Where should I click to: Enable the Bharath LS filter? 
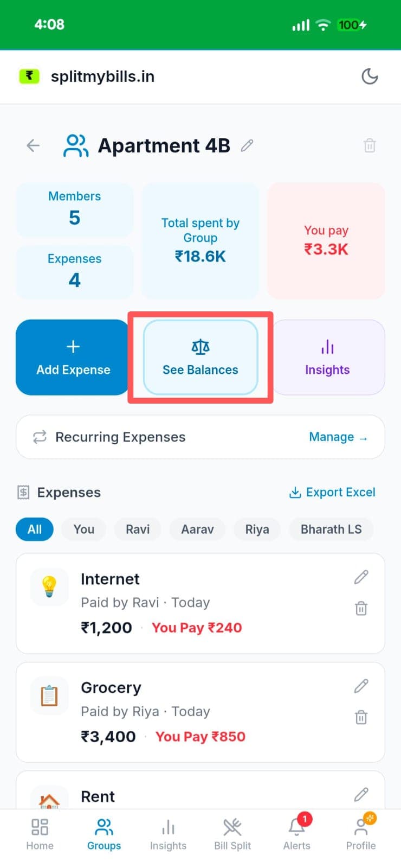pos(331,529)
